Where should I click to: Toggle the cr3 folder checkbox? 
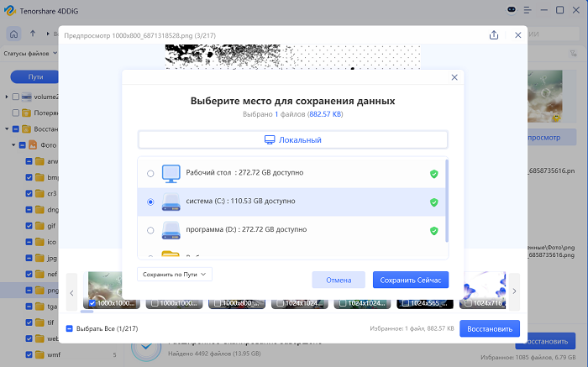[x=29, y=193]
